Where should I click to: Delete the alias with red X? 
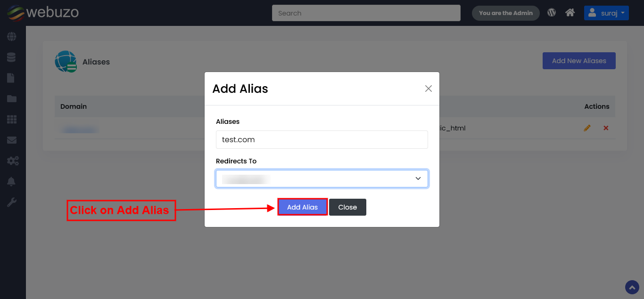tap(606, 128)
